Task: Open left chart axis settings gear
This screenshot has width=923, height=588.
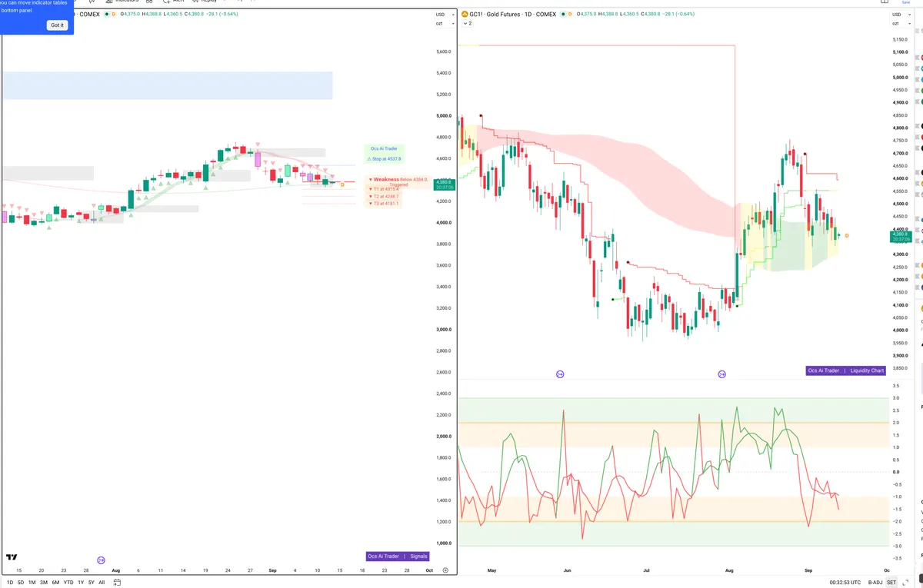Action: (445, 571)
